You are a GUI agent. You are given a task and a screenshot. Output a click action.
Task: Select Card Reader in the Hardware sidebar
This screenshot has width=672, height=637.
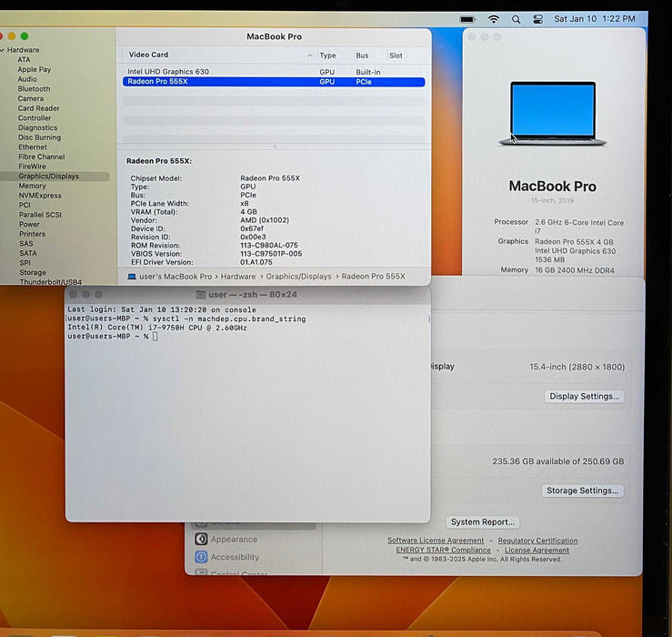pos(38,108)
